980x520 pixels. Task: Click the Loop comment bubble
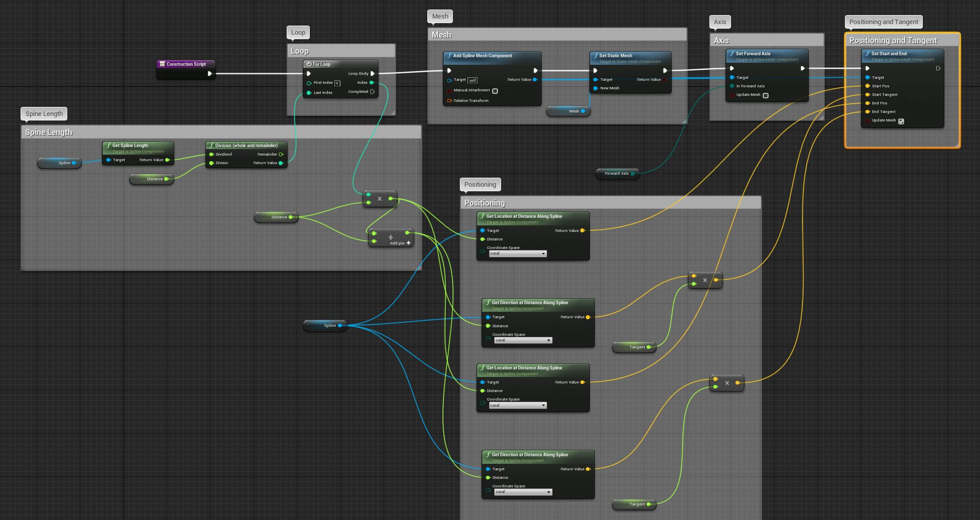[298, 33]
